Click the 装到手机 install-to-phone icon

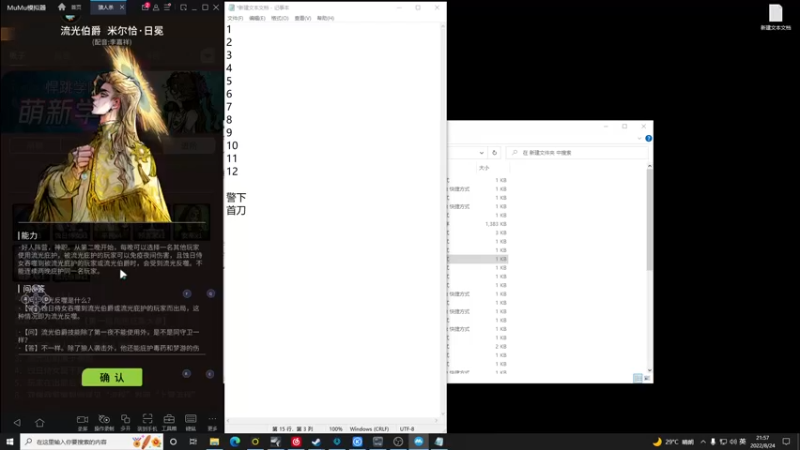pos(147,422)
